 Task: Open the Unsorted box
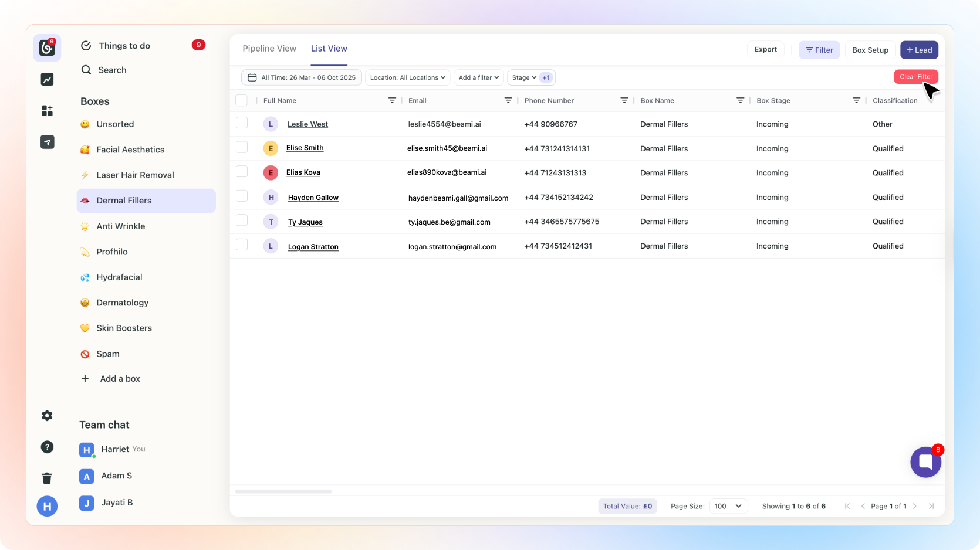click(146, 124)
